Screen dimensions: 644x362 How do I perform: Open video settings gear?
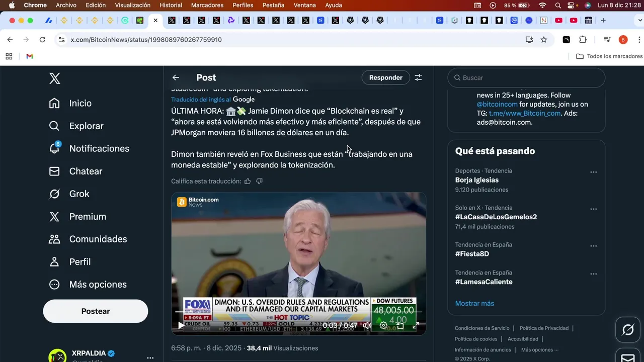[x=383, y=325]
